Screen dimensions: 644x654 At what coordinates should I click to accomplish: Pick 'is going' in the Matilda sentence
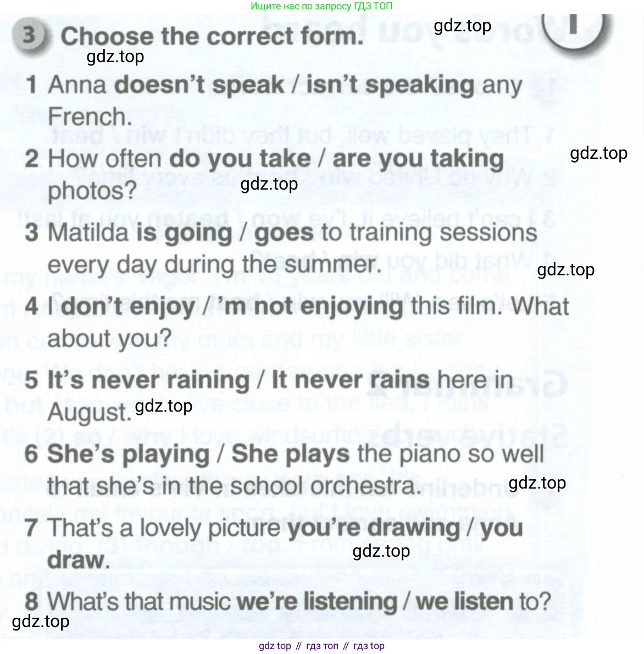click(x=184, y=233)
